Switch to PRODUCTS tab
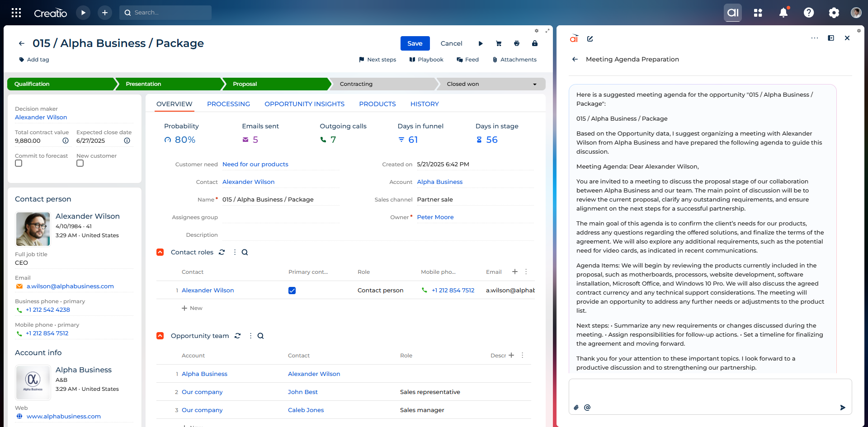The width and height of the screenshot is (868, 427). [377, 104]
